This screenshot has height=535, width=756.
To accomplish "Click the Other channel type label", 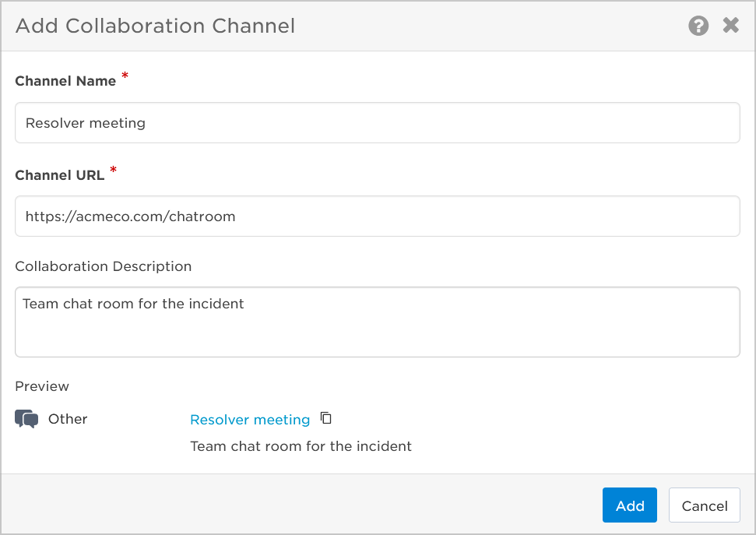I will pos(68,419).
